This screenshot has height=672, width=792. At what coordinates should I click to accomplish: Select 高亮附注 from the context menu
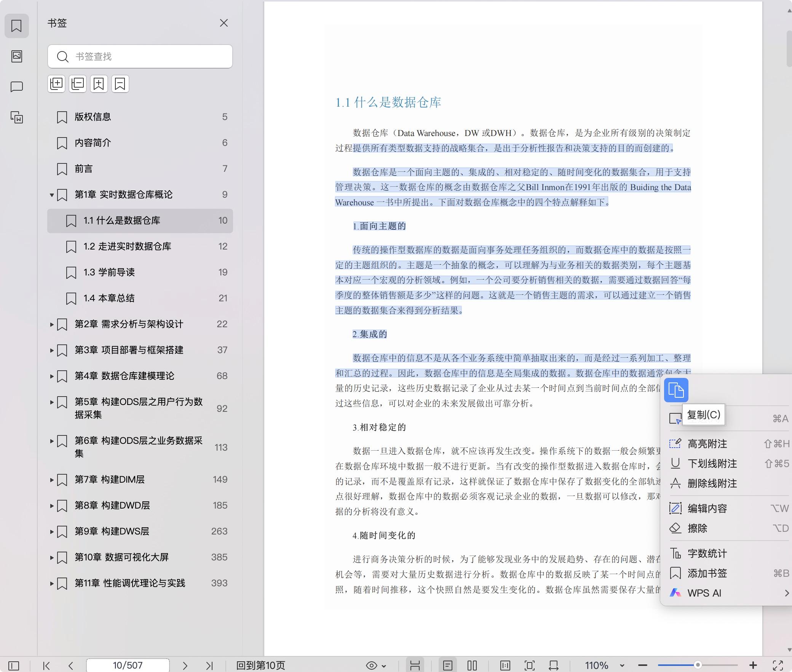point(707,444)
